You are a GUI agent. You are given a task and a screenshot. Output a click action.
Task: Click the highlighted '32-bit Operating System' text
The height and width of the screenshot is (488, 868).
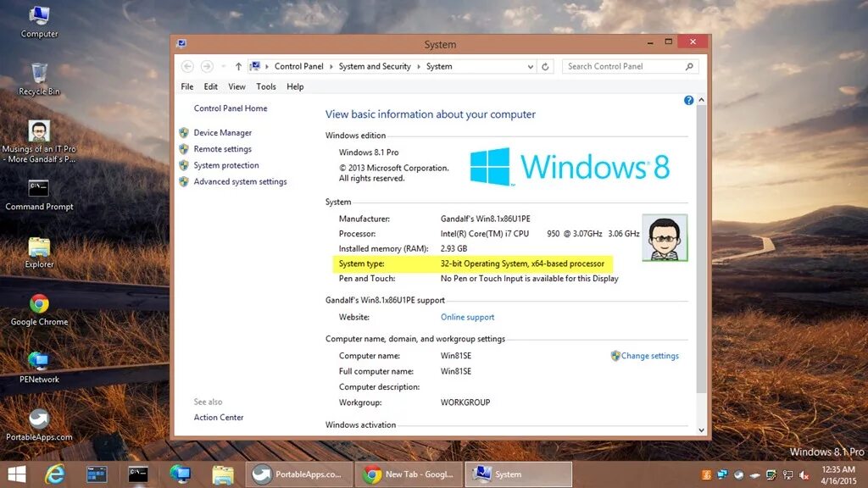coord(522,264)
